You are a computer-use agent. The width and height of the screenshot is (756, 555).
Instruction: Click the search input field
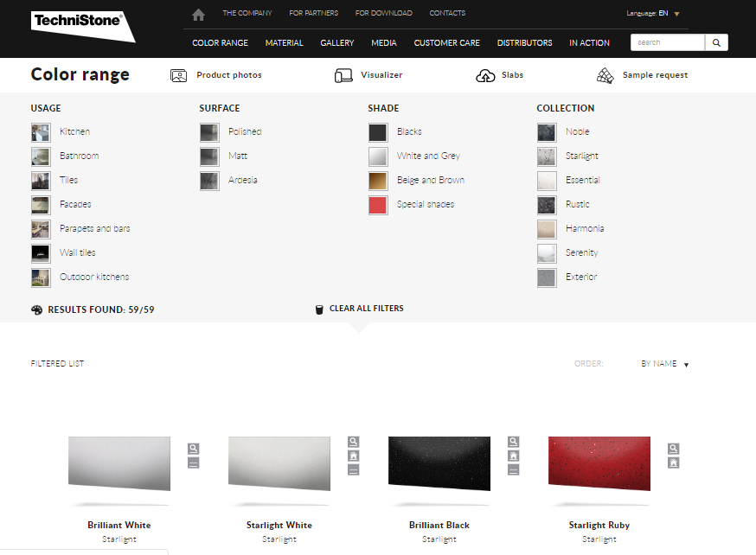click(668, 42)
